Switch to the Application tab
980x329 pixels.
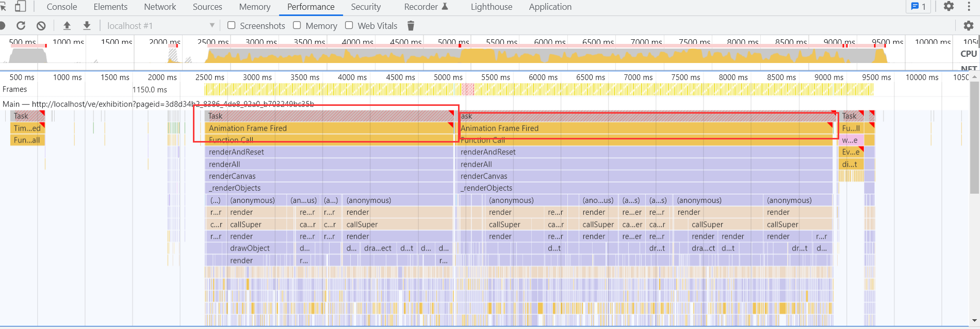pyautogui.click(x=550, y=7)
